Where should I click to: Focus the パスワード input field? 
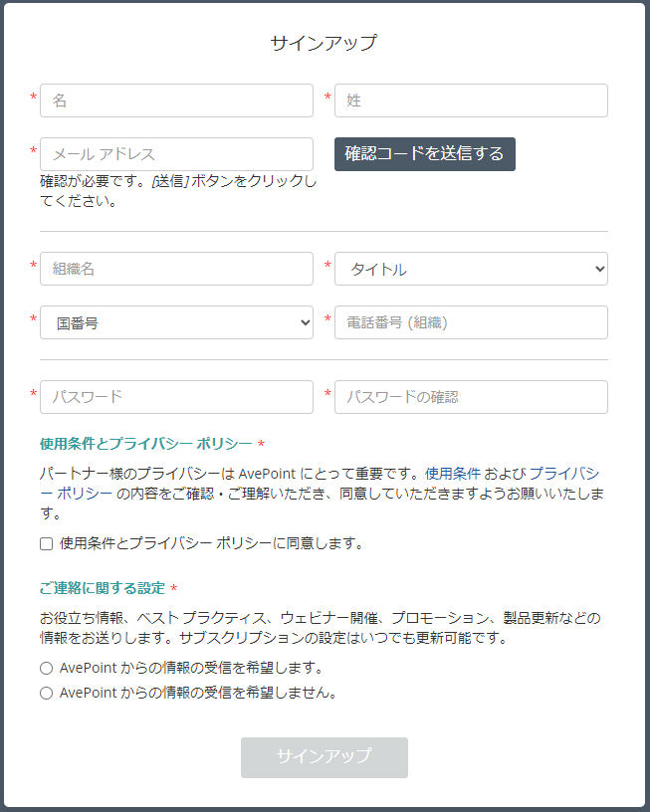176,397
